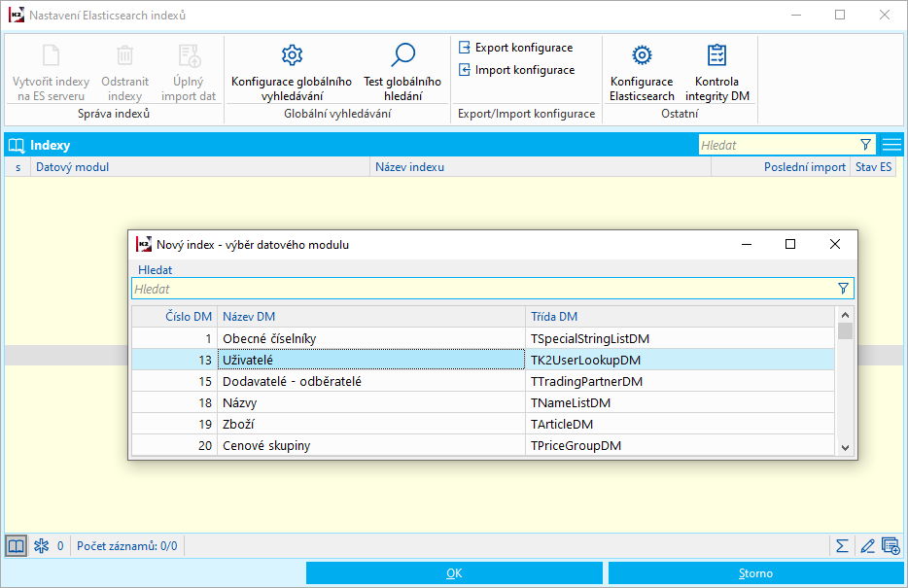The height and width of the screenshot is (588, 908).
Task: Open Konfigurace globálního vyhledávání
Action: click(292, 71)
